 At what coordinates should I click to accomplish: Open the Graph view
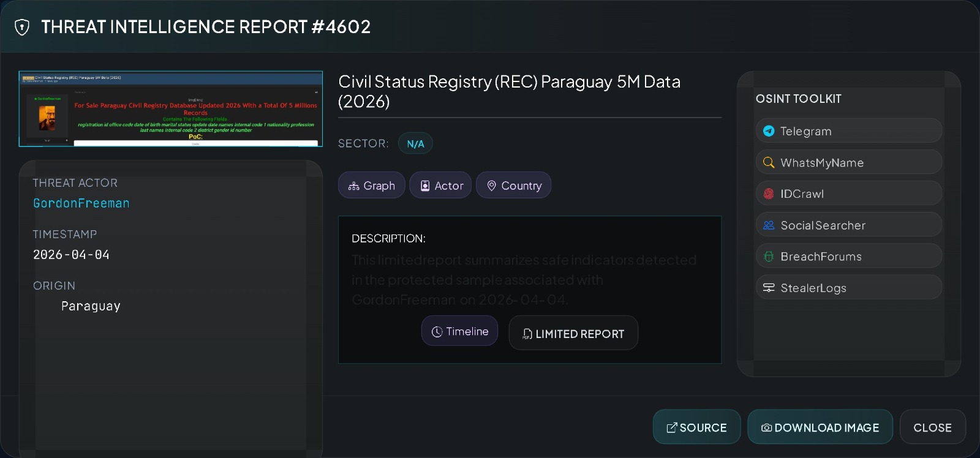coord(371,186)
